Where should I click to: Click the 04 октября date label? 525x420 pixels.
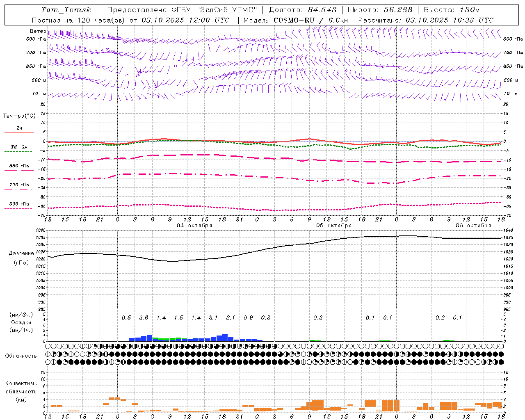194,226
